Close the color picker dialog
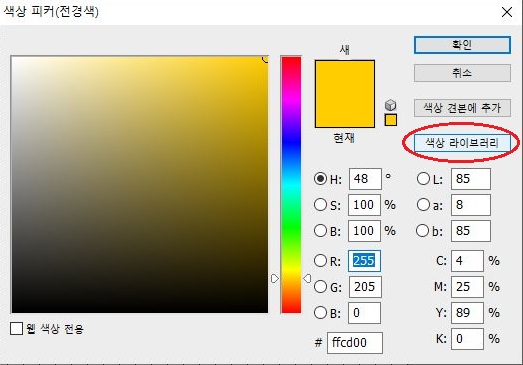This screenshot has height=365, width=523. pos(507,12)
